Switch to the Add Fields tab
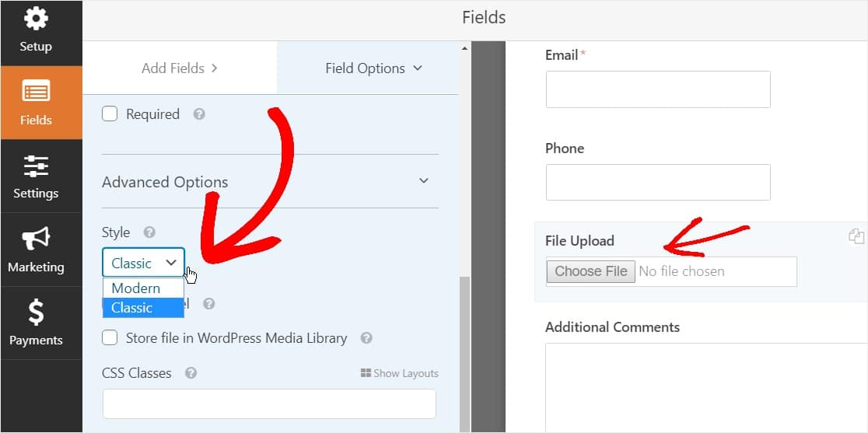This screenshot has height=433, width=868. click(180, 68)
